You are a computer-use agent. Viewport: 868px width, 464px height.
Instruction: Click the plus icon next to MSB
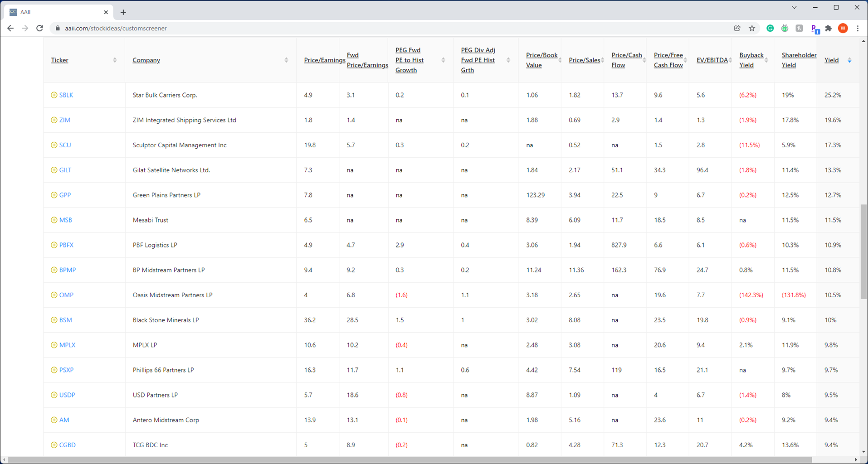[54, 220]
